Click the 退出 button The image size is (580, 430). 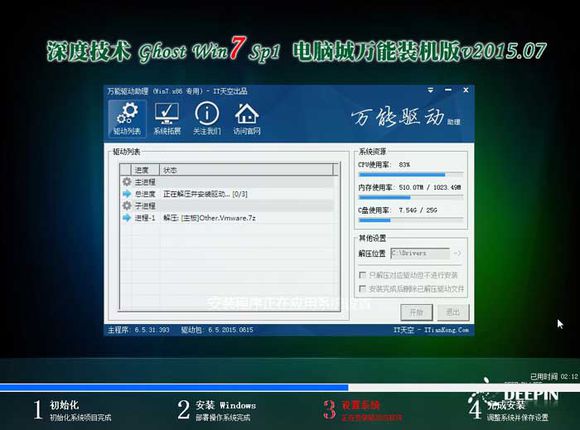[x=453, y=312]
